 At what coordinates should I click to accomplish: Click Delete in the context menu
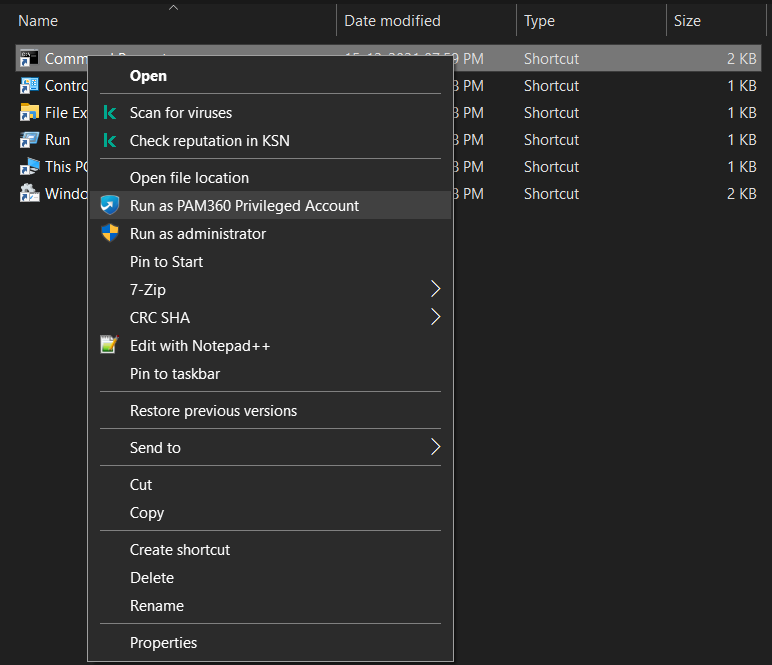(x=152, y=578)
